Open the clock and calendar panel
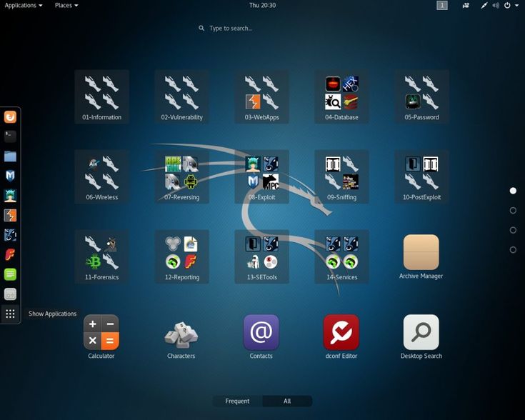The image size is (525, 420). [x=263, y=6]
